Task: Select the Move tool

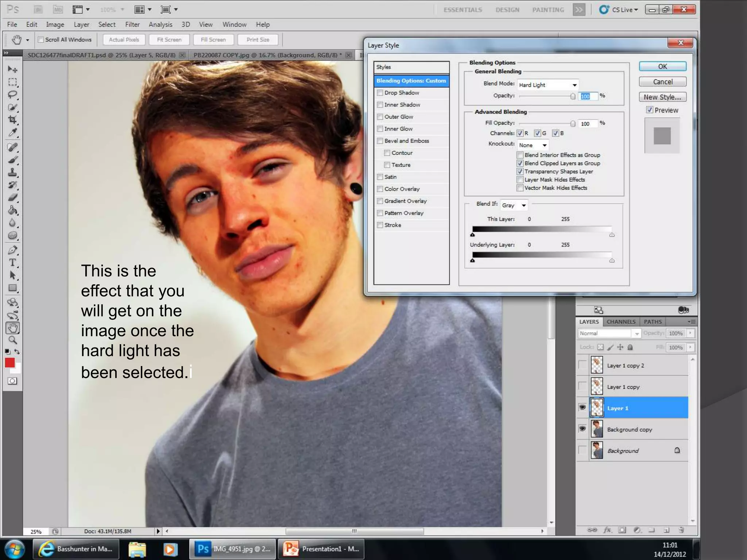Action: click(13, 69)
